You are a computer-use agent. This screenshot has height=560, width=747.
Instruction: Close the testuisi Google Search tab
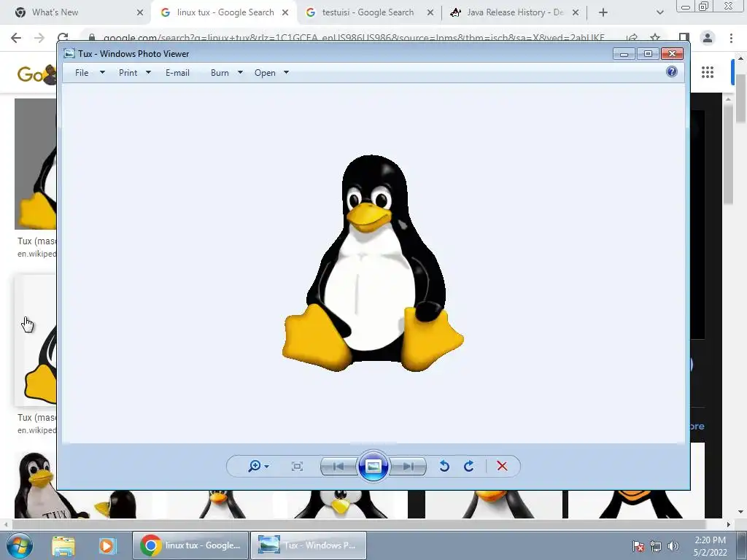pos(430,13)
